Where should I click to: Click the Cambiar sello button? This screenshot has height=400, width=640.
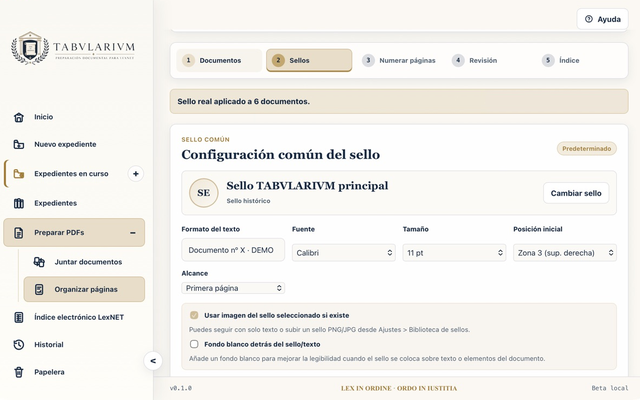point(576,193)
